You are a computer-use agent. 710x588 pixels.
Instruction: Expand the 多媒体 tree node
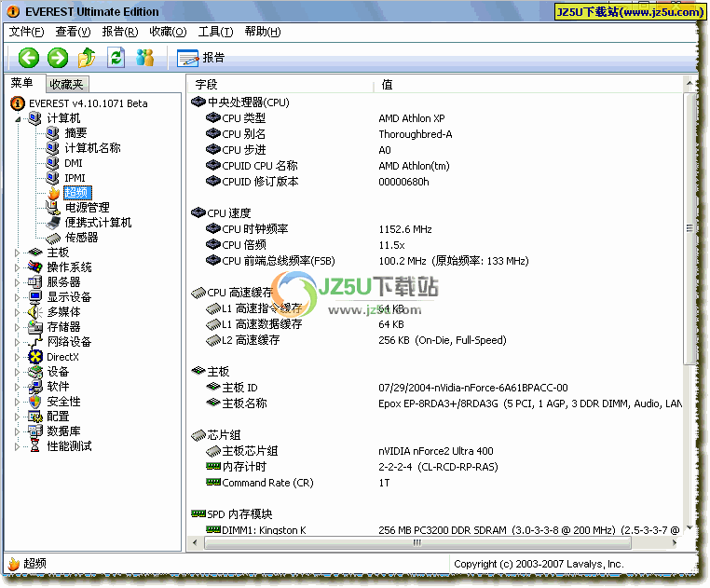pyautogui.click(x=17, y=312)
